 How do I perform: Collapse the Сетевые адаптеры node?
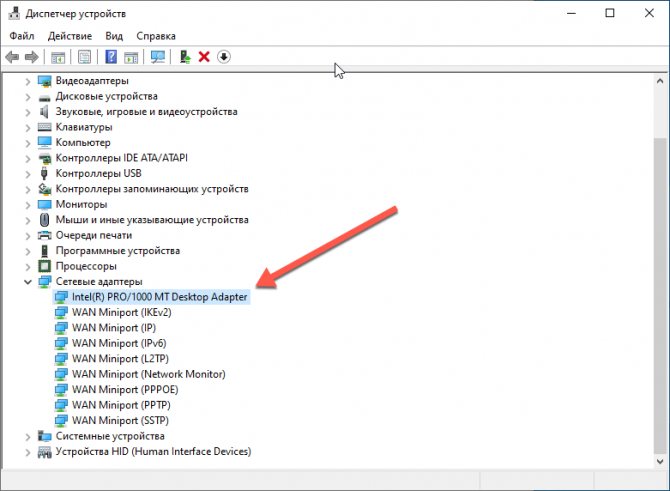click(28, 282)
